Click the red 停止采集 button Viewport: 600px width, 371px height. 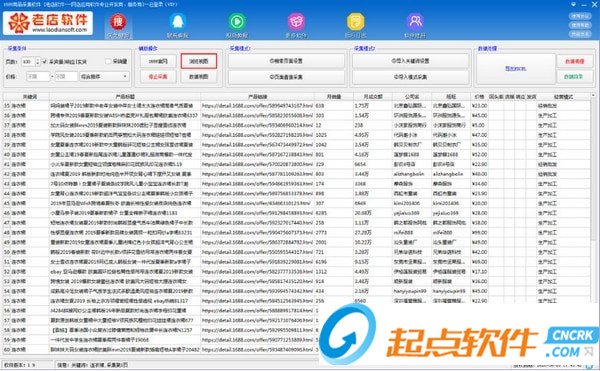click(158, 76)
